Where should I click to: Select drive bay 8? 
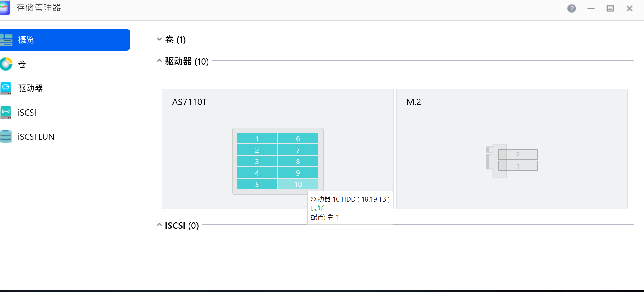click(298, 161)
